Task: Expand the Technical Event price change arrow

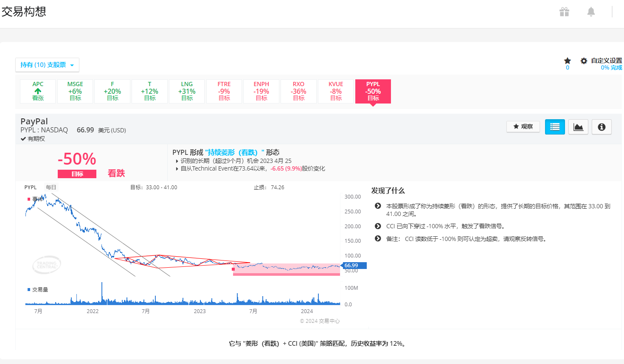Action: click(177, 169)
